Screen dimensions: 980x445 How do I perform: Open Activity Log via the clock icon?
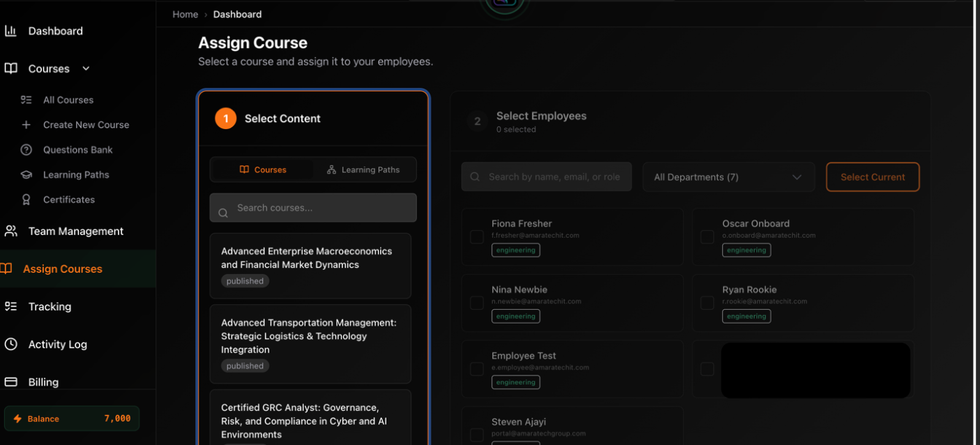tap(10, 344)
